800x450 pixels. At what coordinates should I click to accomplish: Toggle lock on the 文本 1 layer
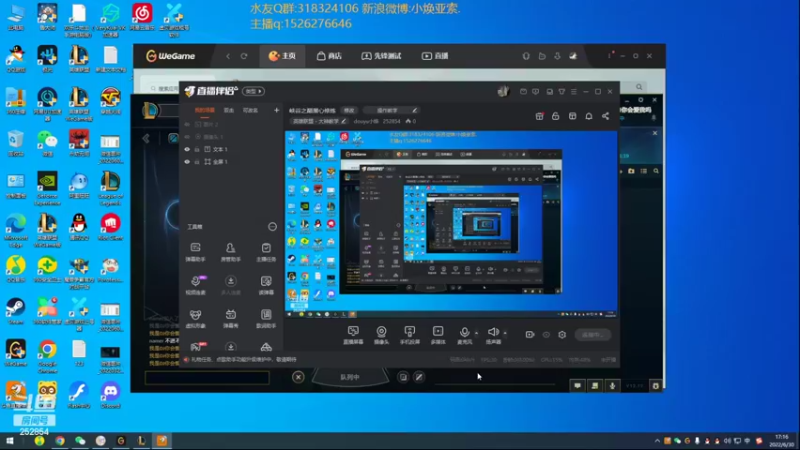click(197, 149)
